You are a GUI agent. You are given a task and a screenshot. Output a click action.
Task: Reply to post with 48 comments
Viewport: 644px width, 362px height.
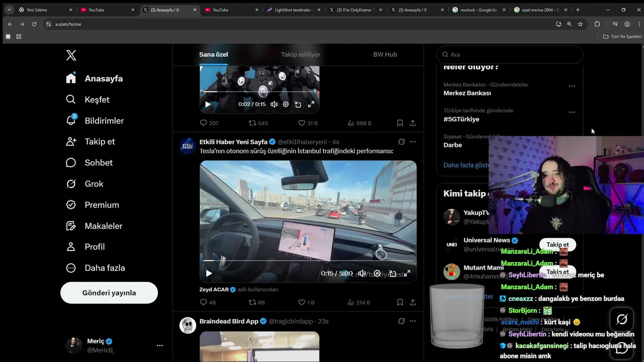pos(208,302)
